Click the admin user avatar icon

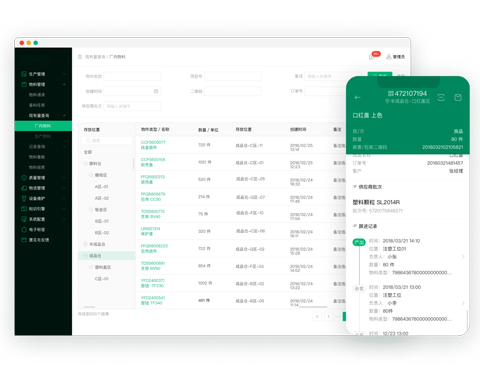389,57
